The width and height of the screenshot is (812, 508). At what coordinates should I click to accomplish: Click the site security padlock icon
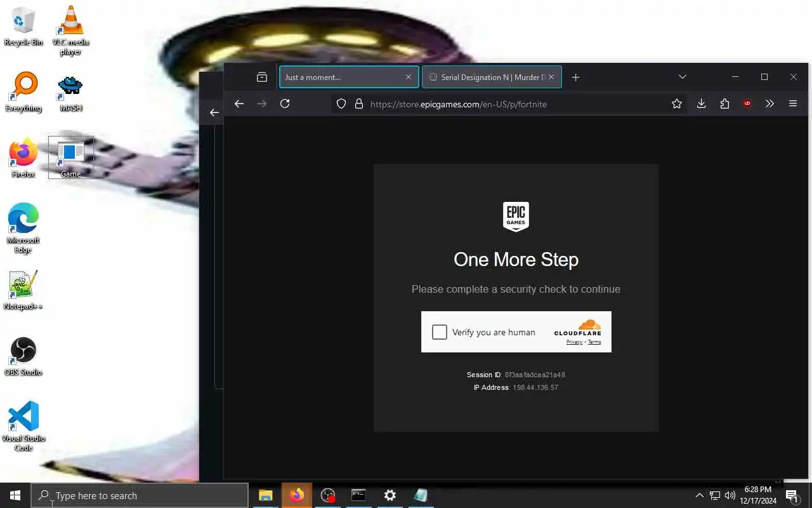click(x=358, y=104)
